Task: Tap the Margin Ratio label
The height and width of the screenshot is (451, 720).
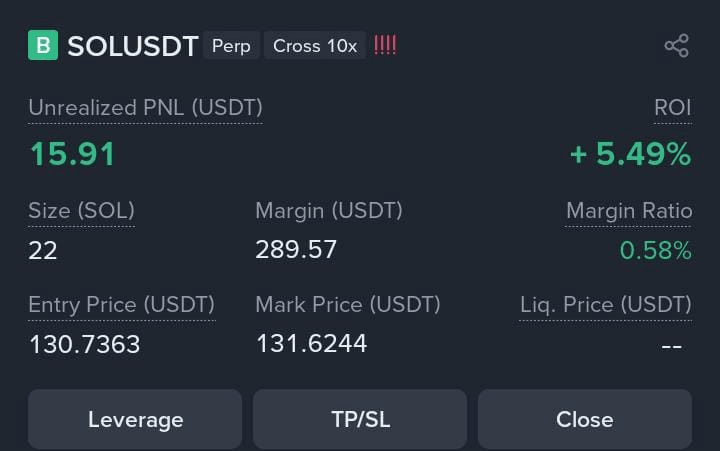Action: (x=629, y=211)
